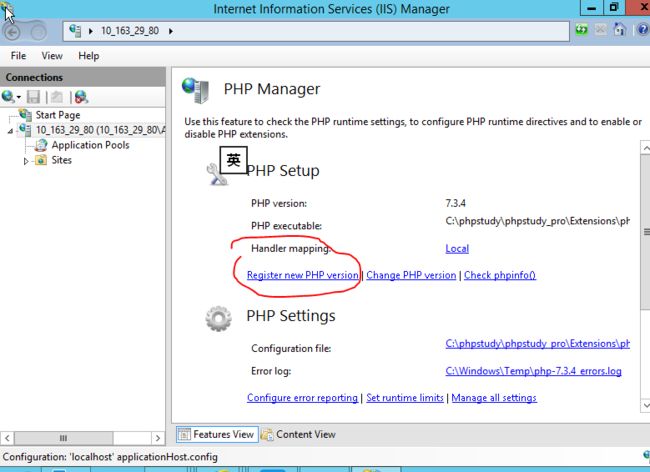Open the View menu
Screen dimensions: 650x472
pos(52,56)
